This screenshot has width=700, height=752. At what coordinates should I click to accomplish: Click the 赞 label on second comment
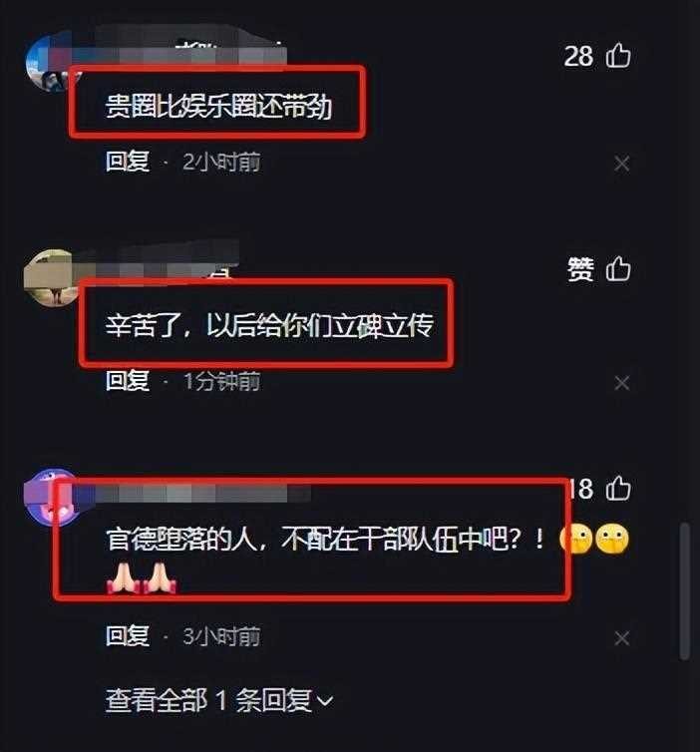(x=580, y=268)
